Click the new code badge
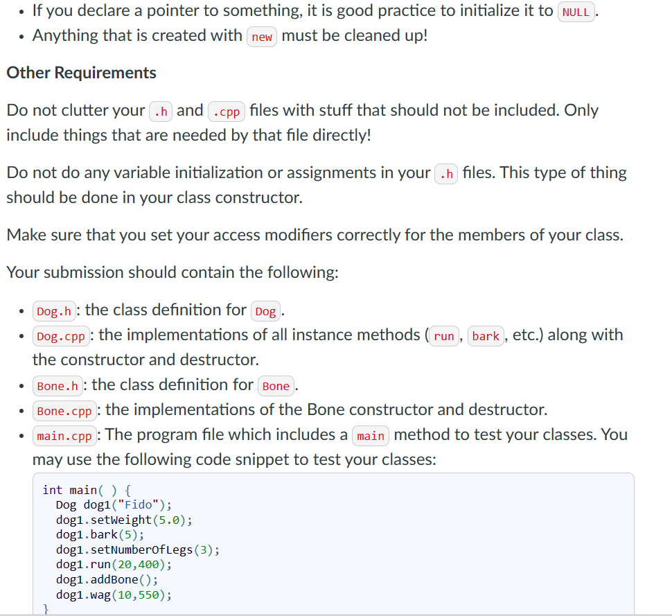672x616 pixels. tap(261, 37)
